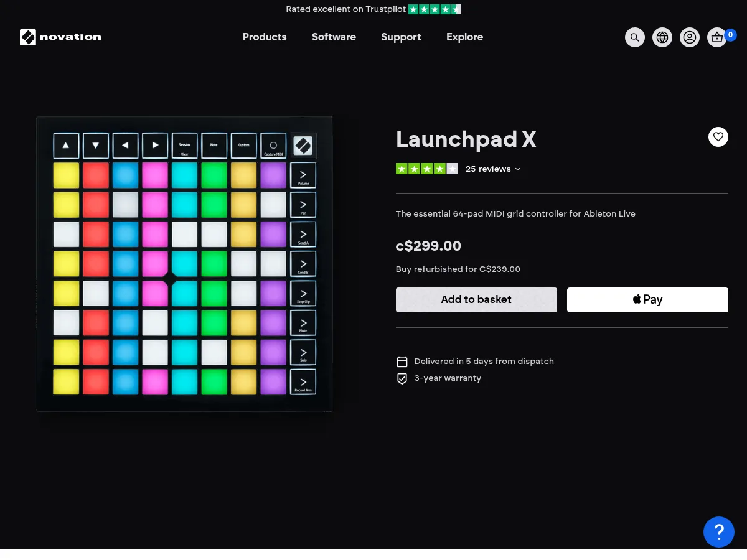Viewport: 747px width, 560px height.
Task: Click the warranty shield icon
Action: pos(402,378)
